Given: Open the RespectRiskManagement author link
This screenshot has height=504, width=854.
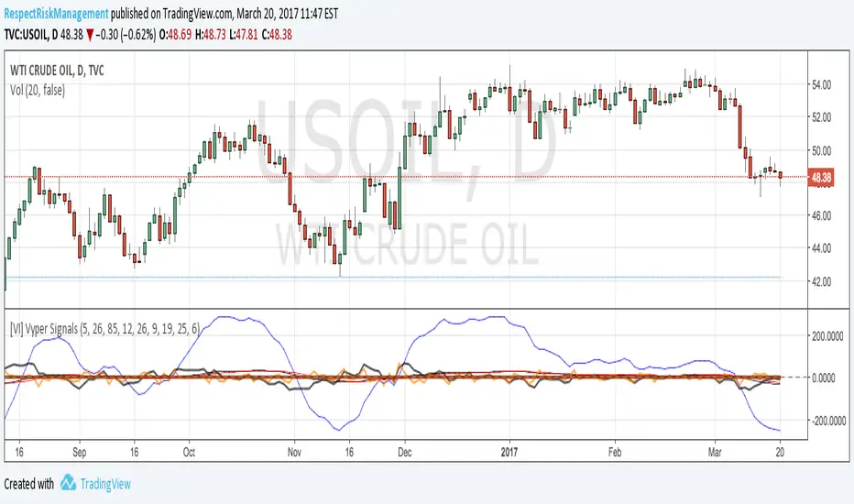Looking at the screenshot, I should tap(56, 14).
